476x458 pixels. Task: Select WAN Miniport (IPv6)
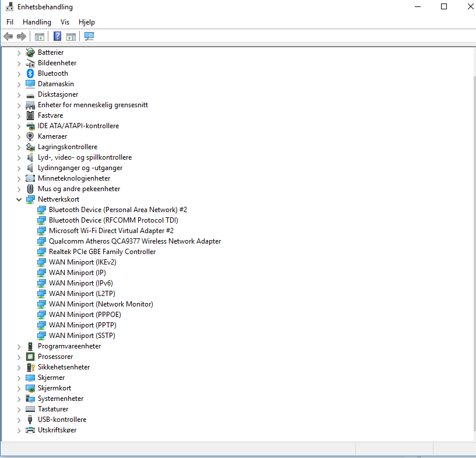pyautogui.click(x=81, y=283)
